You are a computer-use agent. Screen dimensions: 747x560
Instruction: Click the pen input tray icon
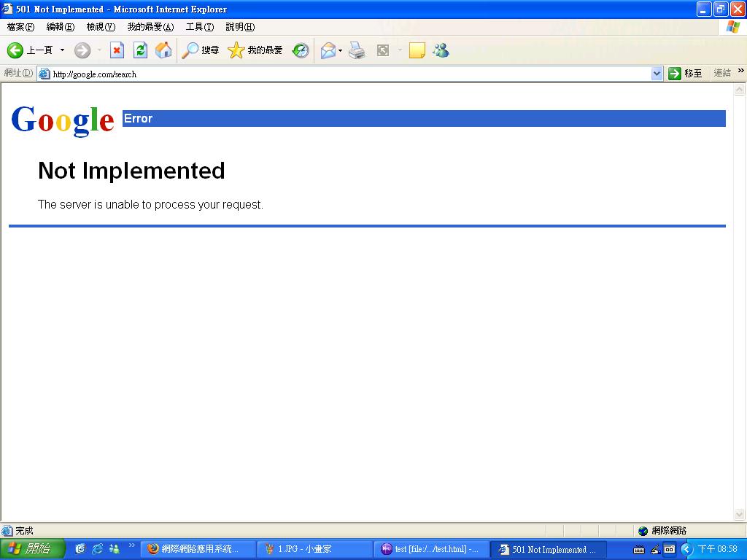(x=655, y=550)
